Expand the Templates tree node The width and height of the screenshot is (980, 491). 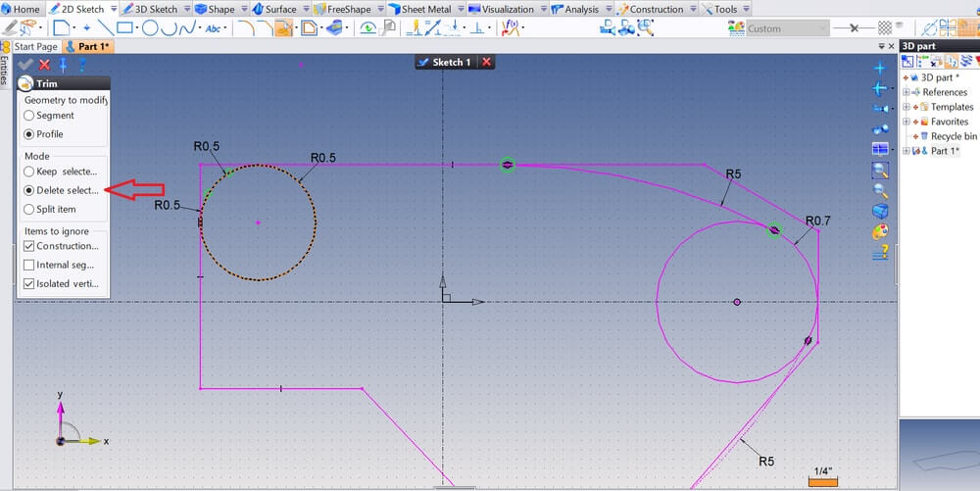pos(906,107)
